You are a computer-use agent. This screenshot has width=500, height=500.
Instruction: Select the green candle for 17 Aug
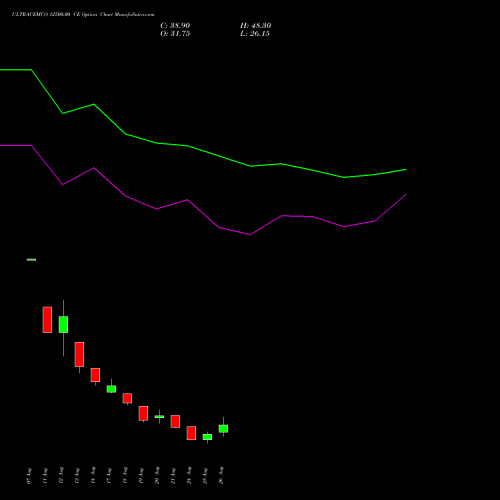111,389
